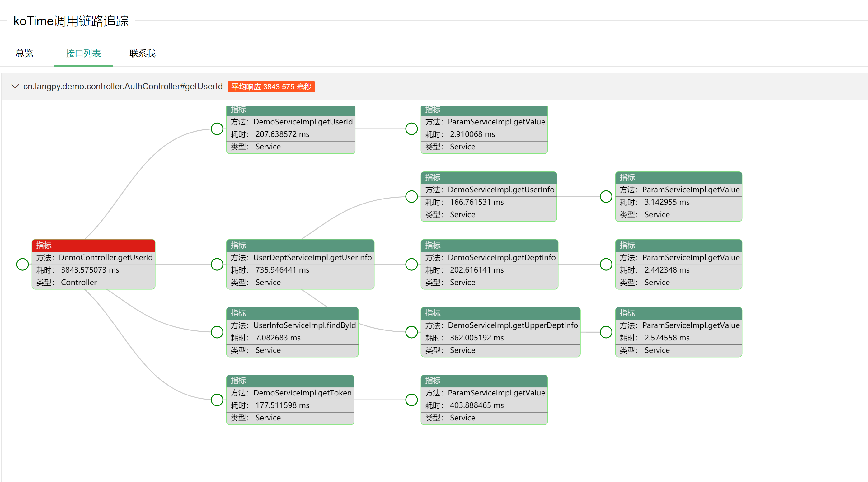Open the 联系我 tab
This screenshot has width=868, height=482.
pos(143,53)
